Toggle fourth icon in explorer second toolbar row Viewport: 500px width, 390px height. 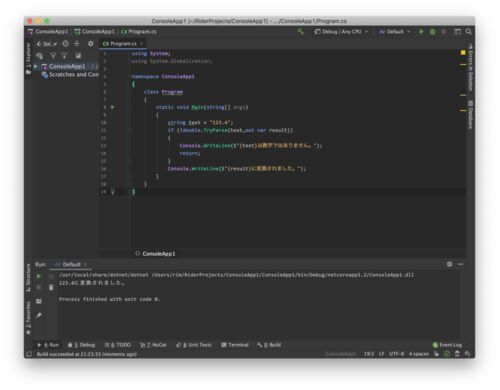point(78,55)
